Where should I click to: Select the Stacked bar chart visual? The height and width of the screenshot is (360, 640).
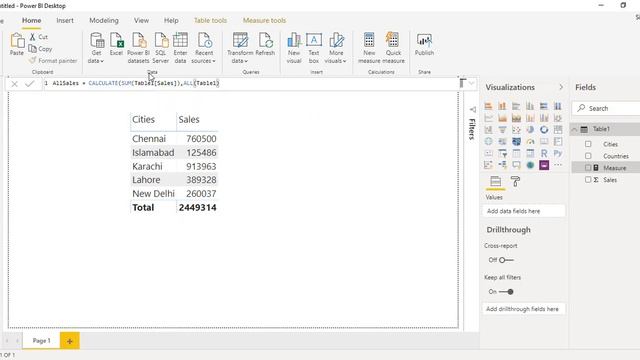point(489,106)
